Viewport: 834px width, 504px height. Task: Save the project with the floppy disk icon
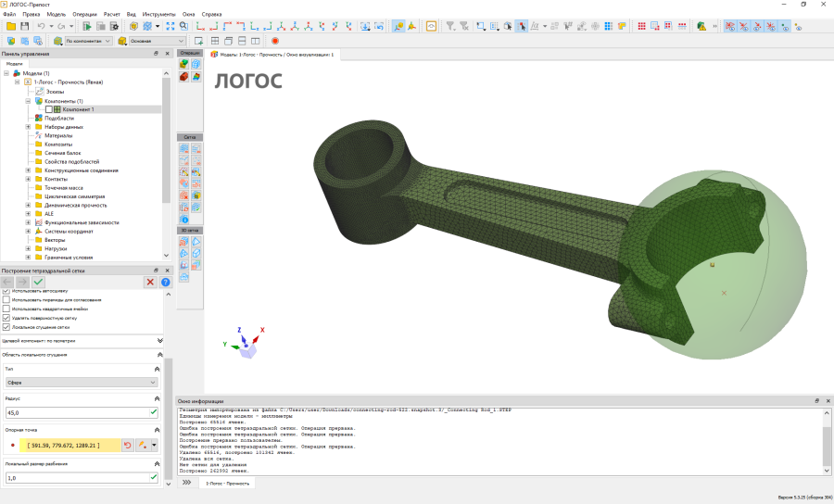click(24, 26)
